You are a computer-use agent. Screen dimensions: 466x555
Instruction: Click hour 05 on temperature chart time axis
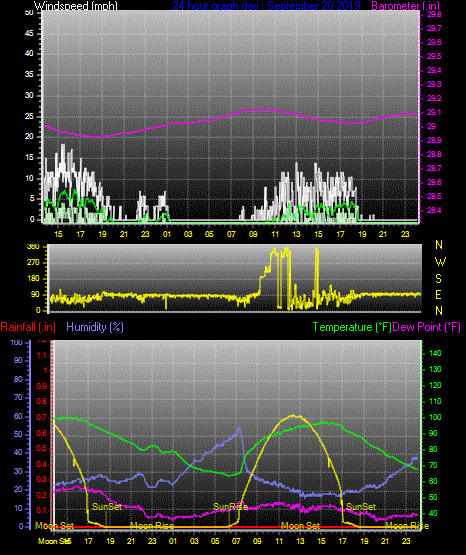tap(215, 541)
